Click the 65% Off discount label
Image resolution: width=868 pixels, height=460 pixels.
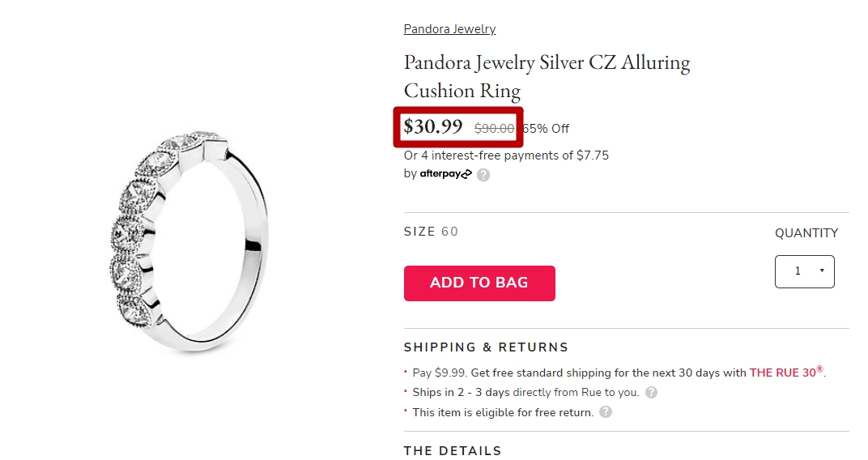tap(546, 129)
